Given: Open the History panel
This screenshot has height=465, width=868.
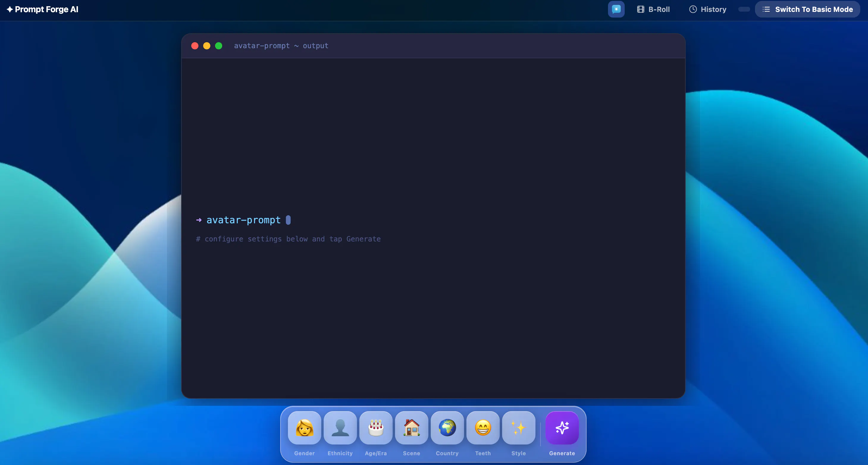Looking at the screenshot, I should (708, 9).
